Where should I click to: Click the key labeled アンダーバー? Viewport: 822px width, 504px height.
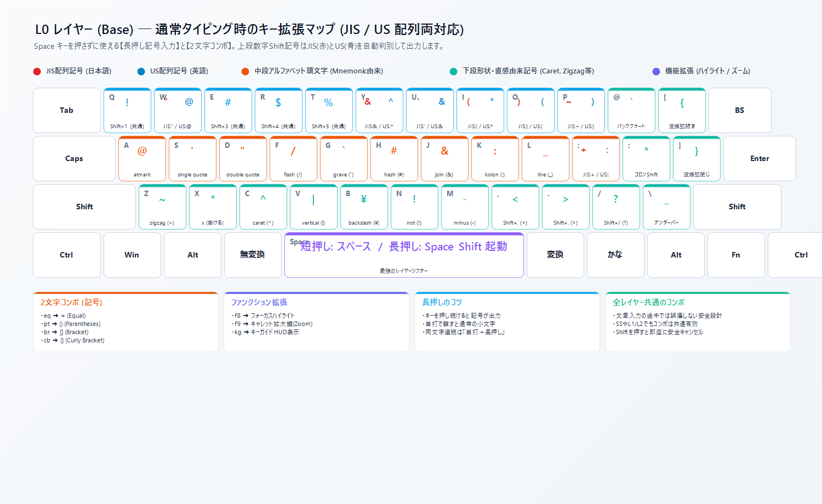[666, 207]
